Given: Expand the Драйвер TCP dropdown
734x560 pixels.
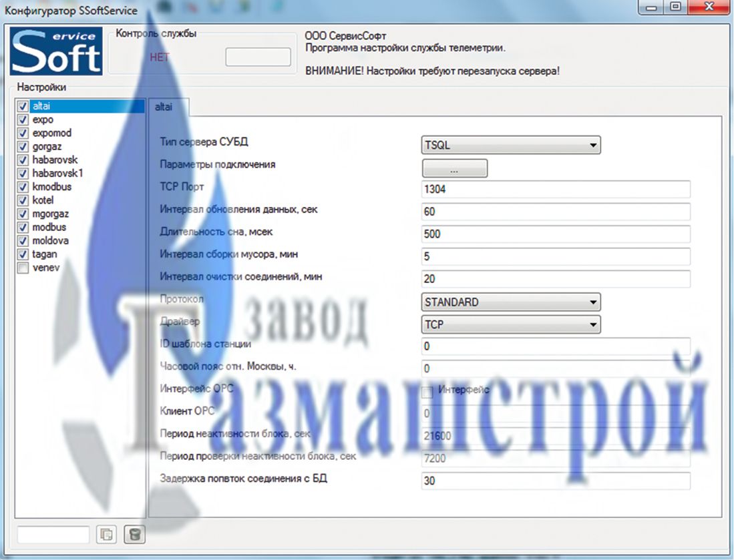Looking at the screenshot, I should [511, 324].
